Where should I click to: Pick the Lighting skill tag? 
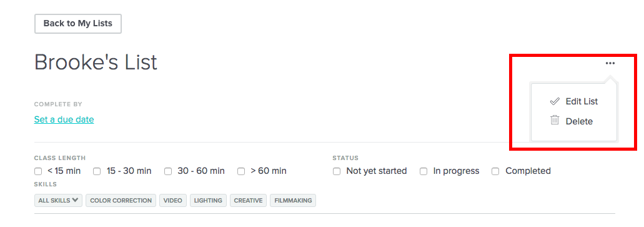208,200
